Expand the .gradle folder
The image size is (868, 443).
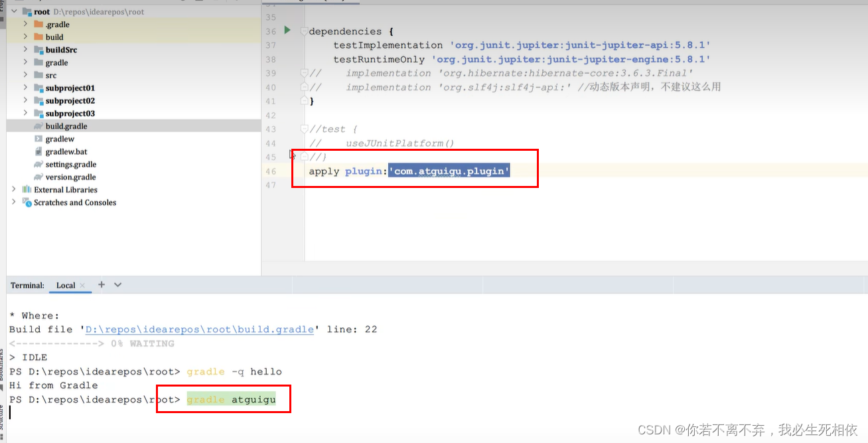[26, 25]
